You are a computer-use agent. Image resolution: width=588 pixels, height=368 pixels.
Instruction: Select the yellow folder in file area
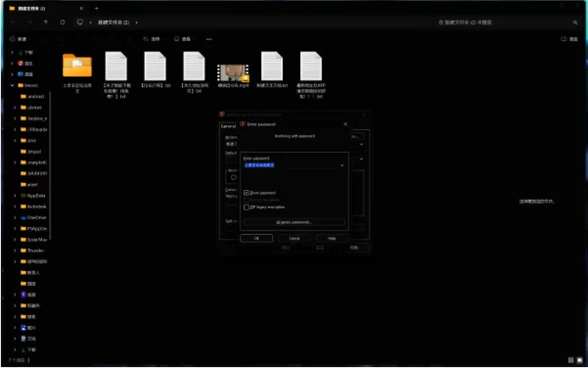point(77,66)
